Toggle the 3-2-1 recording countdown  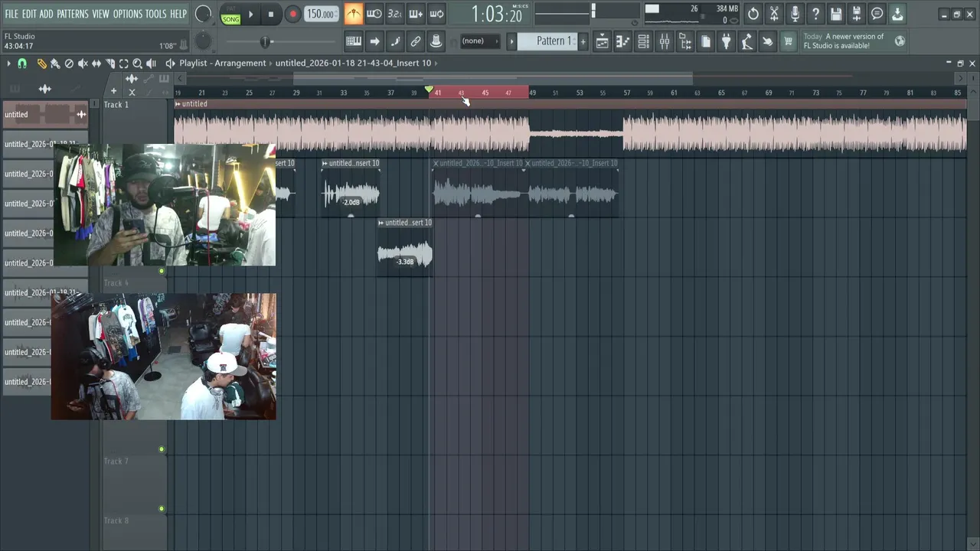(x=395, y=14)
